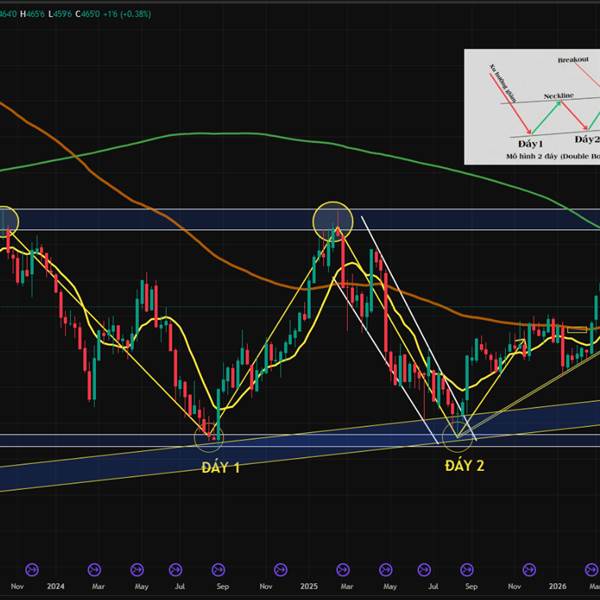Click the 2024 label on the time axis
This screenshot has height=600, width=600.
(x=55, y=586)
